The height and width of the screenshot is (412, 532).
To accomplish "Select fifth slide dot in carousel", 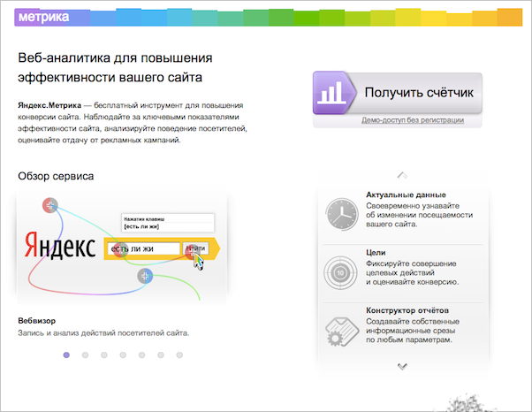I will pos(141,355).
